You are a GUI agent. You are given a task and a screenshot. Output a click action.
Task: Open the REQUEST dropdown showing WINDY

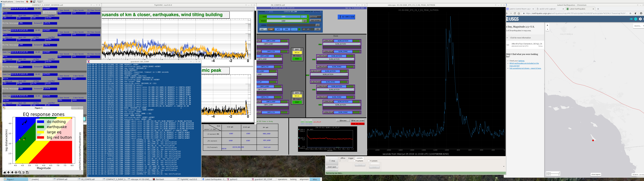285,21
